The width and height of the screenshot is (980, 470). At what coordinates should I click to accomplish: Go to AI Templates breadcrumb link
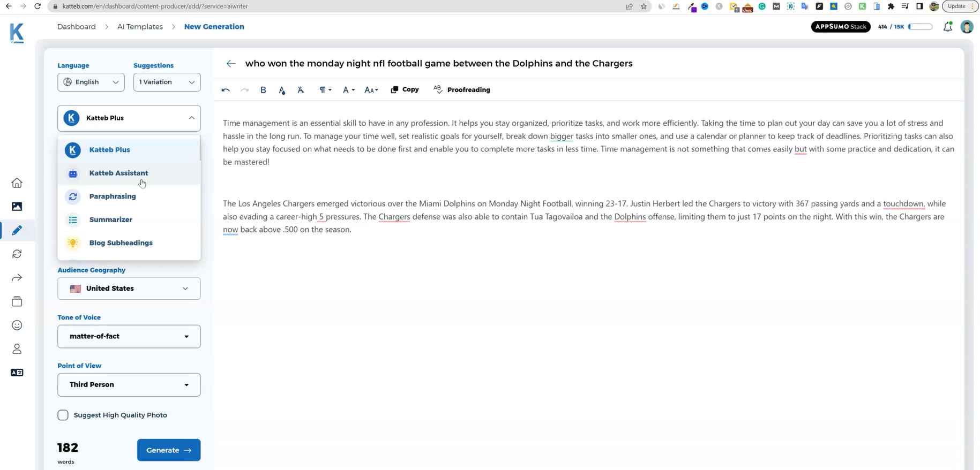[x=140, y=27]
